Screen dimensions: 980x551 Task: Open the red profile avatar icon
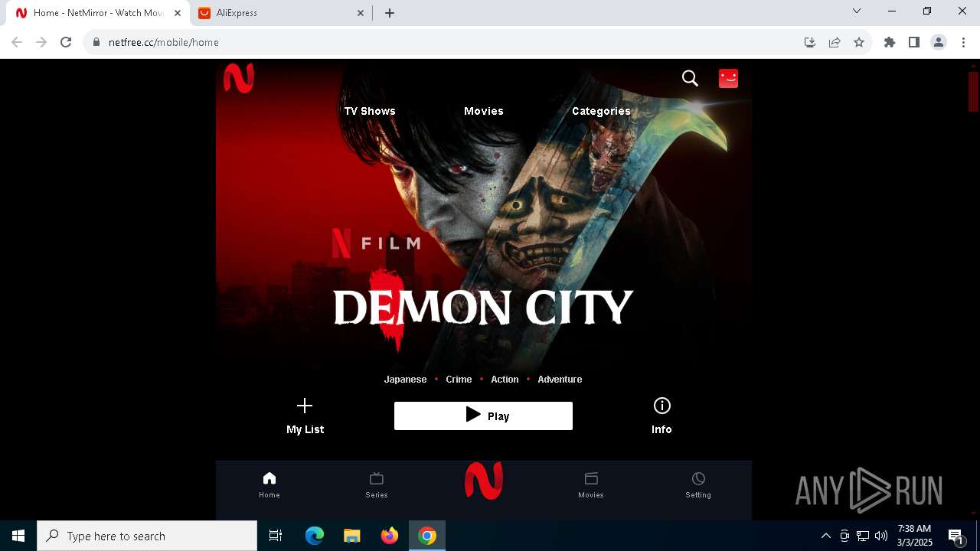coord(728,78)
